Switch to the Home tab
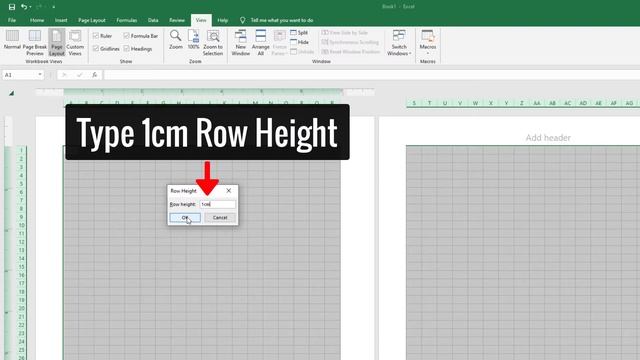Viewport: 640px width, 360px height. coord(37,20)
